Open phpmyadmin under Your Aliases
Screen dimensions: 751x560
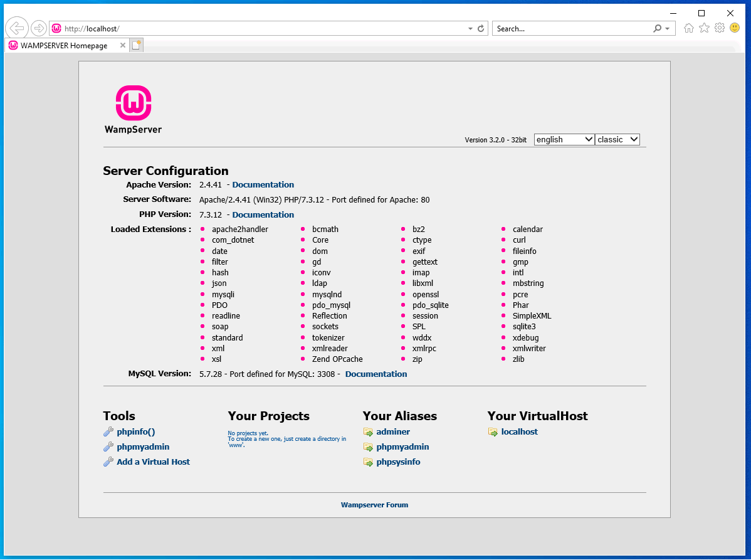click(402, 447)
